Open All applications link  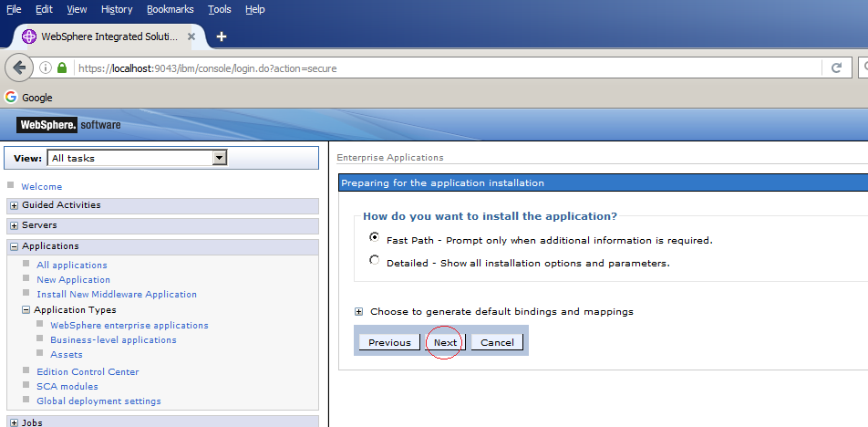pos(72,266)
